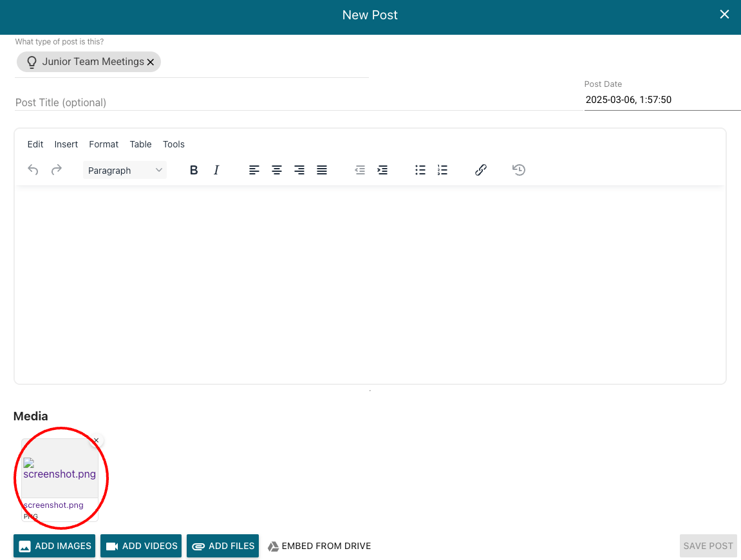Justify the paragraph text
Viewport: 741px width, 560px height.
pyautogui.click(x=322, y=170)
